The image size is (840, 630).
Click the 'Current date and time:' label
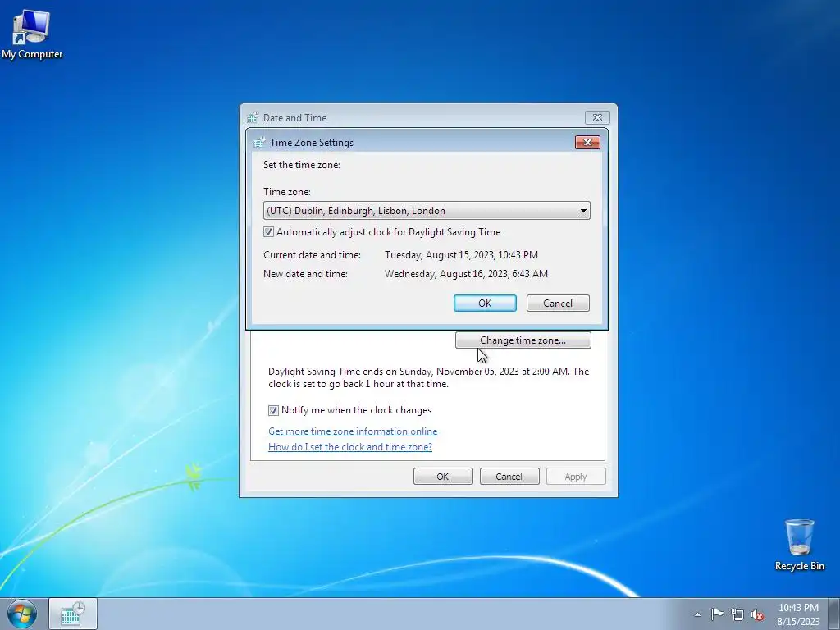pos(312,255)
